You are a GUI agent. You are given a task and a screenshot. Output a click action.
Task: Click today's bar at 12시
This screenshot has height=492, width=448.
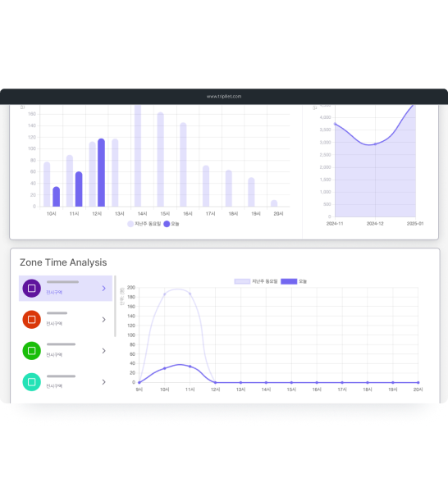coord(101,172)
